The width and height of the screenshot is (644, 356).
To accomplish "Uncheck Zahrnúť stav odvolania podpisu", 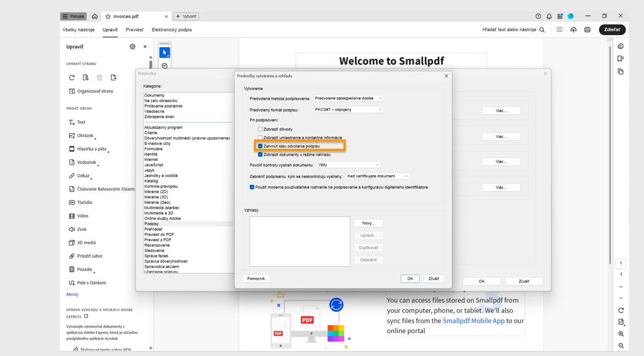I will (260, 146).
